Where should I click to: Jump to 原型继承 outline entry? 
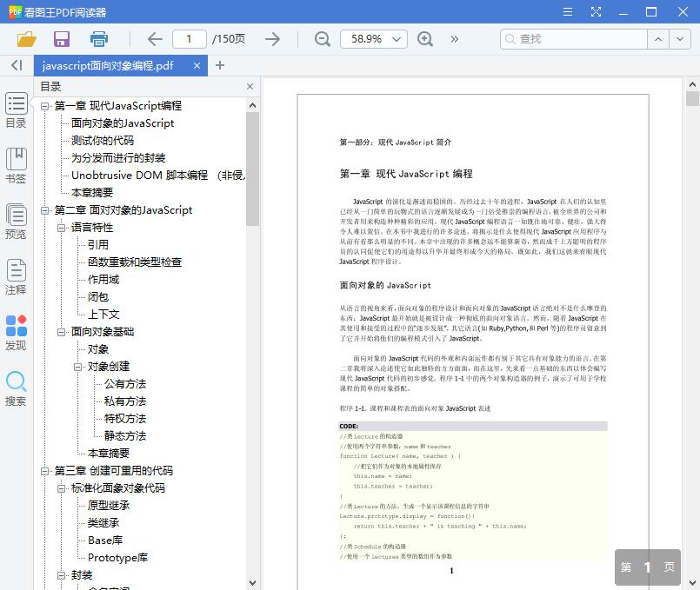pyautogui.click(x=109, y=506)
